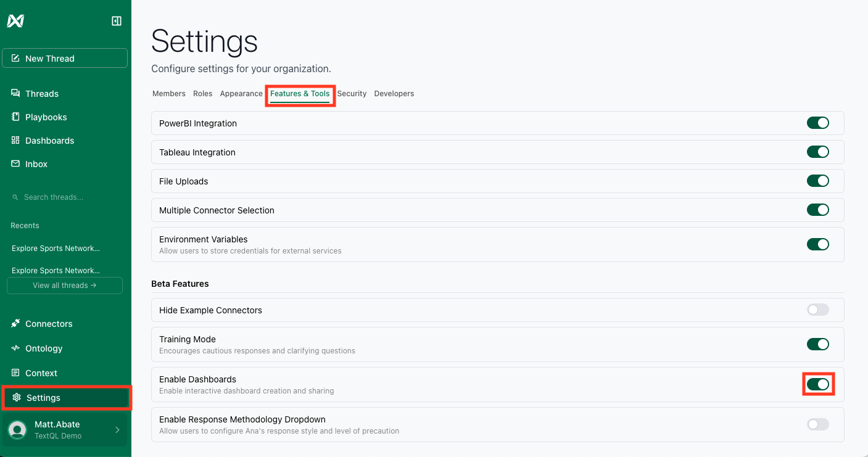Click the Settings gear in the sidebar
The width and height of the screenshot is (868, 457).
(x=44, y=397)
